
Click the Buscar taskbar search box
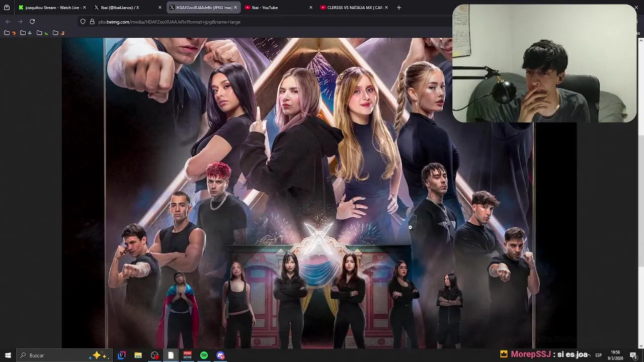(64, 355)
